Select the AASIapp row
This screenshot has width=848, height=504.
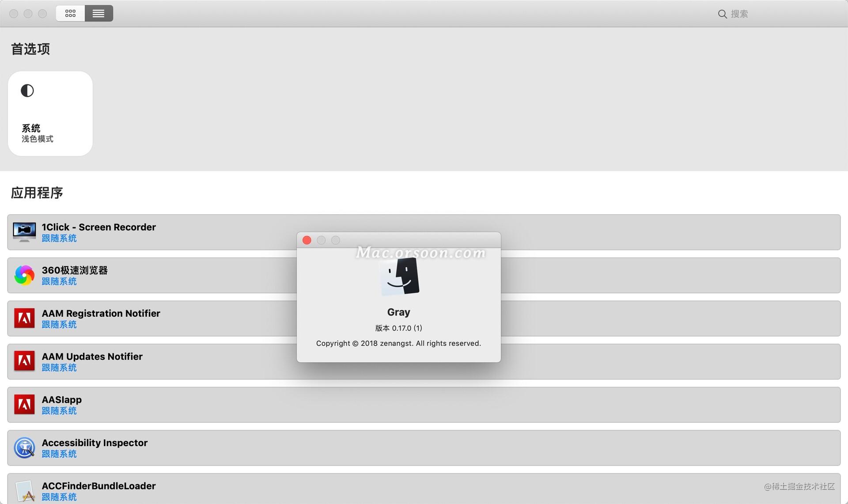tap(424, 405)
